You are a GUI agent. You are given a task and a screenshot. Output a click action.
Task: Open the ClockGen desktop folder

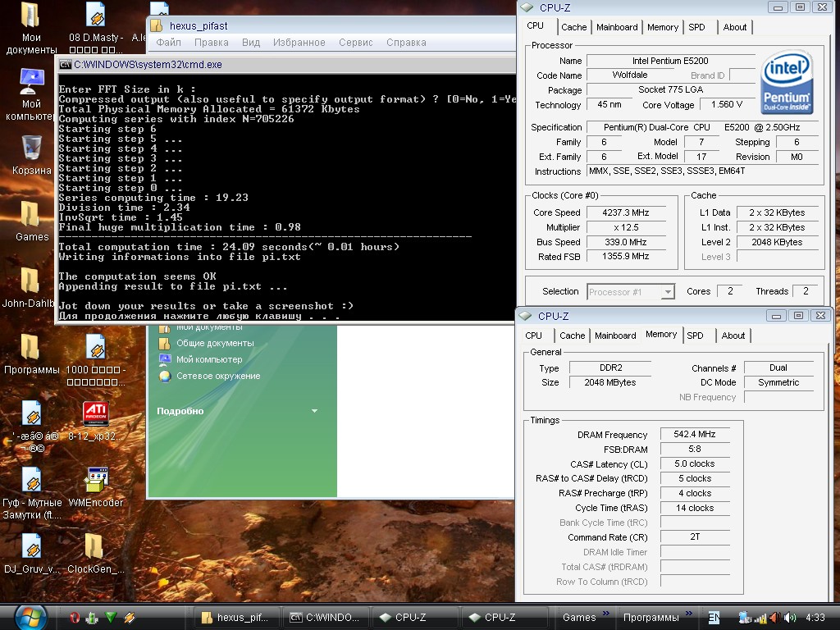tap(94, 546)
